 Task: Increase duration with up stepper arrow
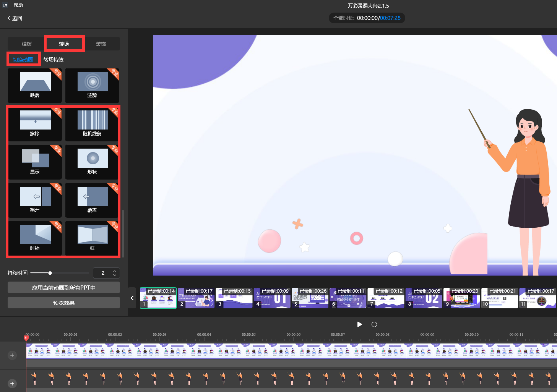(115, 271)
